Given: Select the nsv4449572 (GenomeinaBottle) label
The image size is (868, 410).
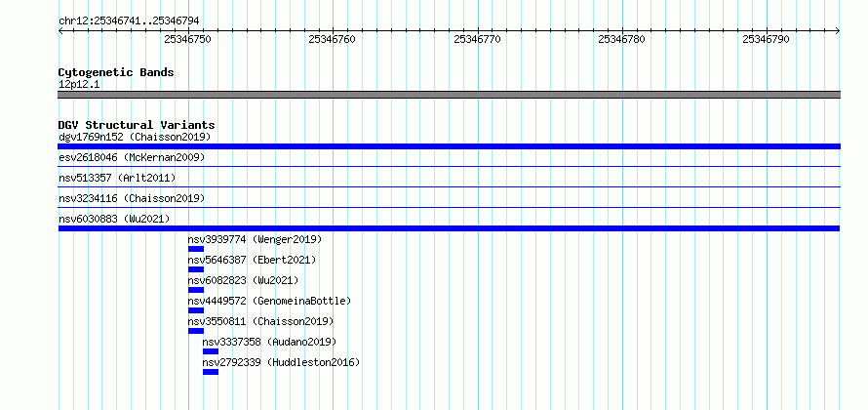Looking at the screenshot, I should click(269, 301).
